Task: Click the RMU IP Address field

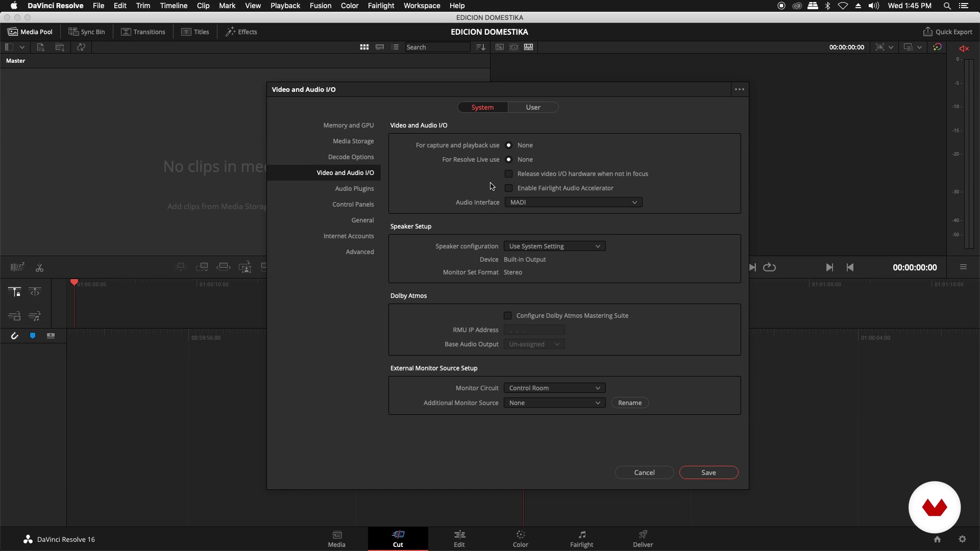Action: tap(534, 330)
